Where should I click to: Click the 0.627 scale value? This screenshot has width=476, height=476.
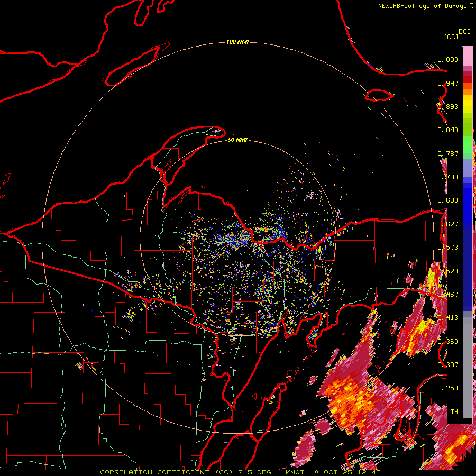[448, 224]
